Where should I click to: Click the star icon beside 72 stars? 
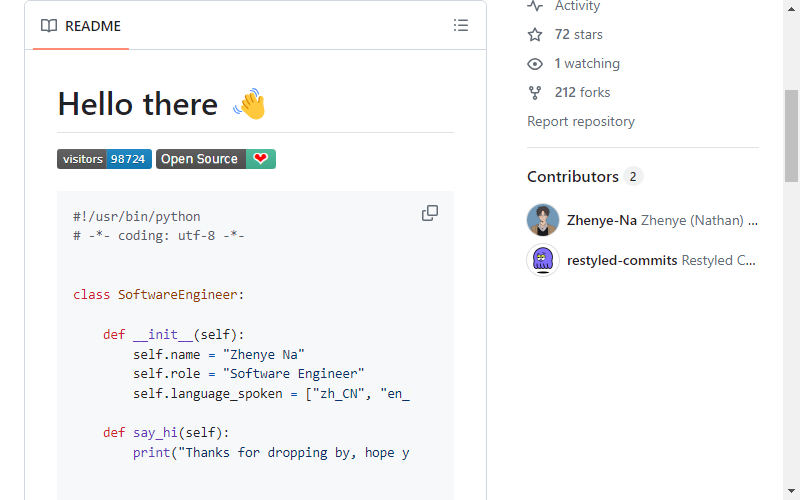[535, 35]
